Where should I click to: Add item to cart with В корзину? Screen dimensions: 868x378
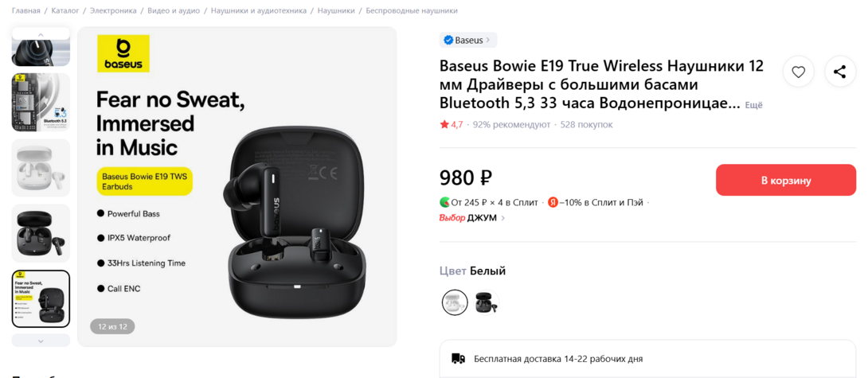(785, 180)
